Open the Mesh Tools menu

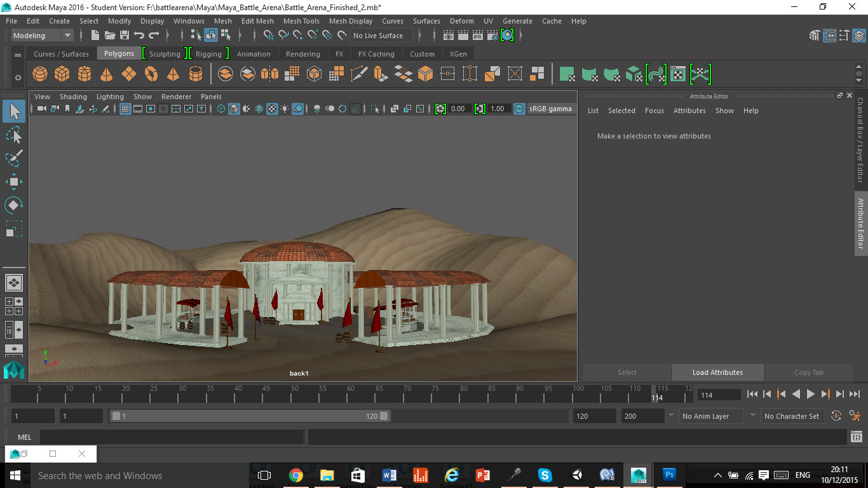tap(301, 21)
